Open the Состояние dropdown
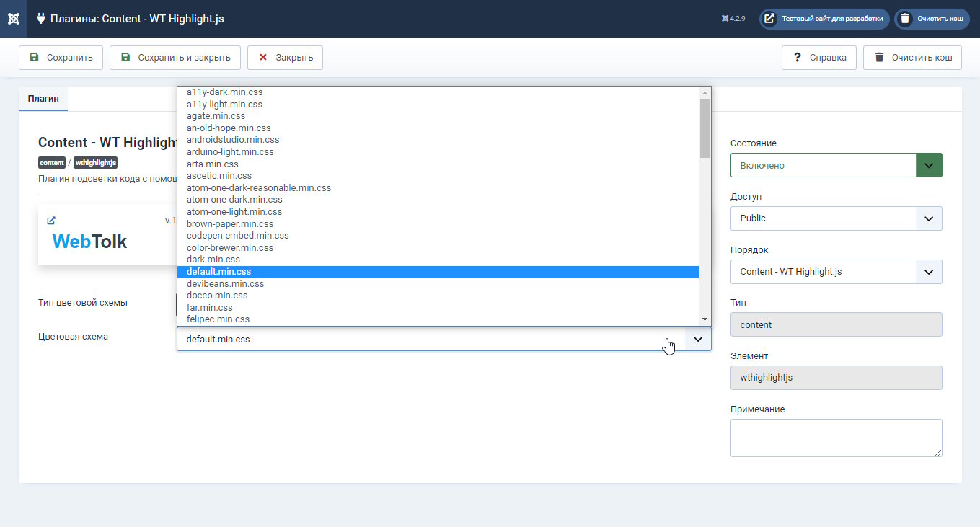The image size is (980, 527). click(x=836, y=165)
